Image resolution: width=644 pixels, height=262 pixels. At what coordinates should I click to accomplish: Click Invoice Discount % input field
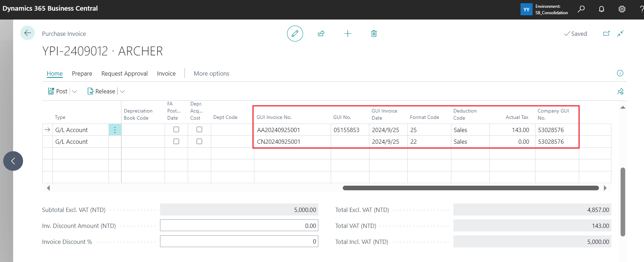coord(239,241)
